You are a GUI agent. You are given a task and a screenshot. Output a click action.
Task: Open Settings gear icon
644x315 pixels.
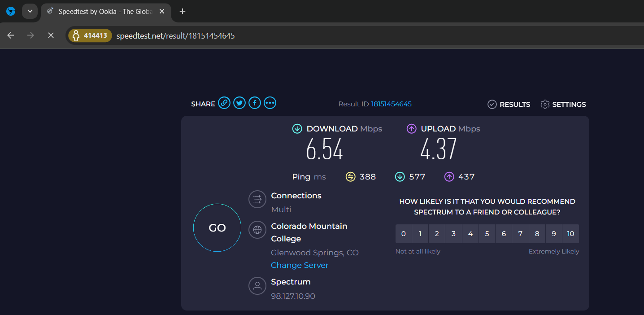(545, 104)
